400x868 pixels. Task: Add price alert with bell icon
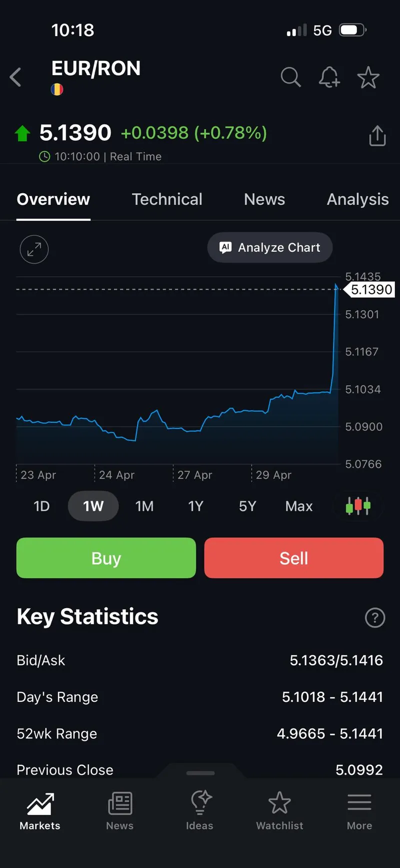point(329,77)
